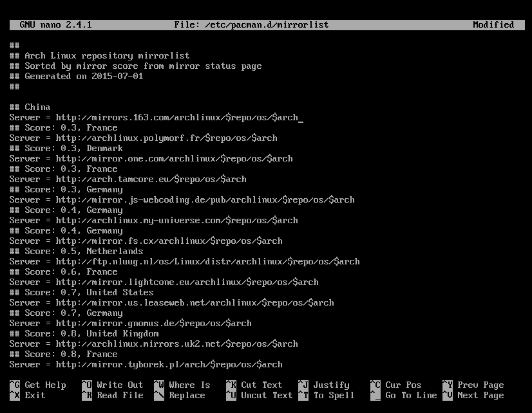Place cursor on "Sorted by mirror score" line
Viewport: 532px width, 413px height.
[x=135, y=66]
